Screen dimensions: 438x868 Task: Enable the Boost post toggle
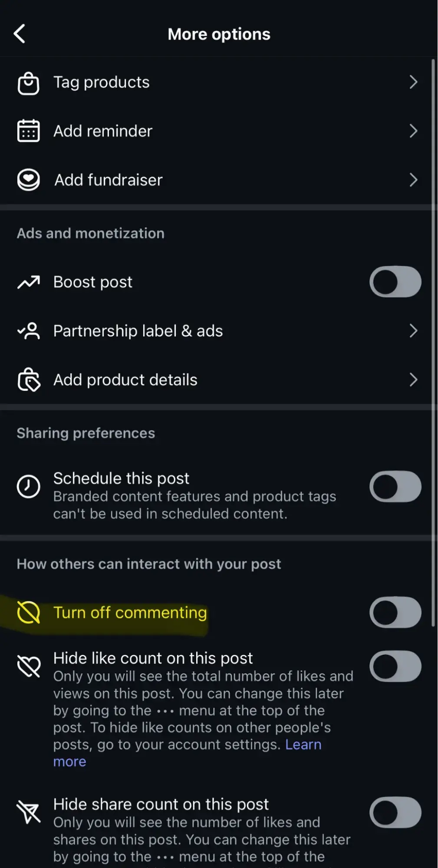tap(395, 282)
